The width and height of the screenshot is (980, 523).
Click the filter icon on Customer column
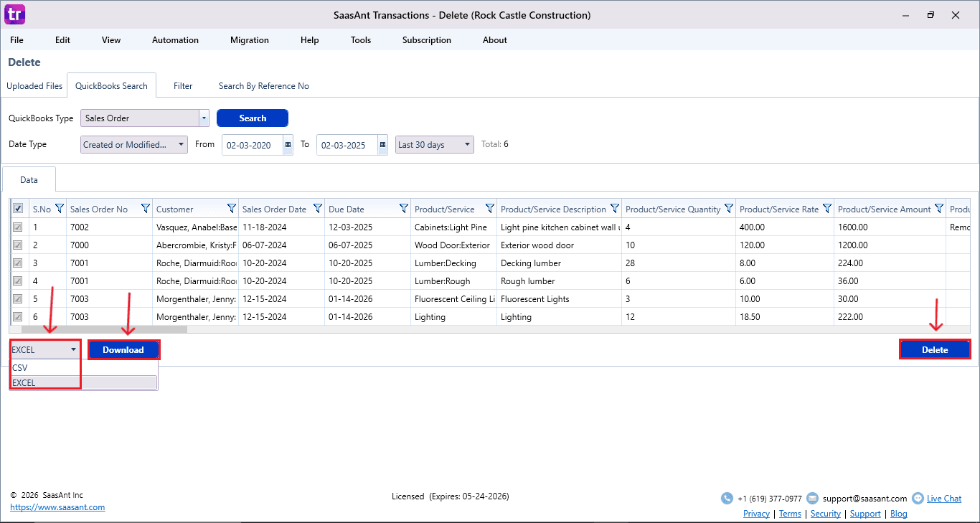click(231, 209)
